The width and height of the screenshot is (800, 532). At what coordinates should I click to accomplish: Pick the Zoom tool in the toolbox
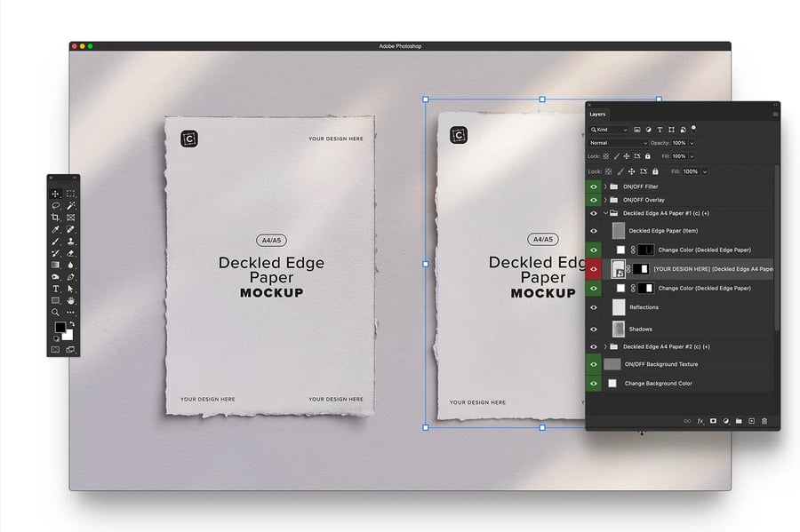coord(55,312)
